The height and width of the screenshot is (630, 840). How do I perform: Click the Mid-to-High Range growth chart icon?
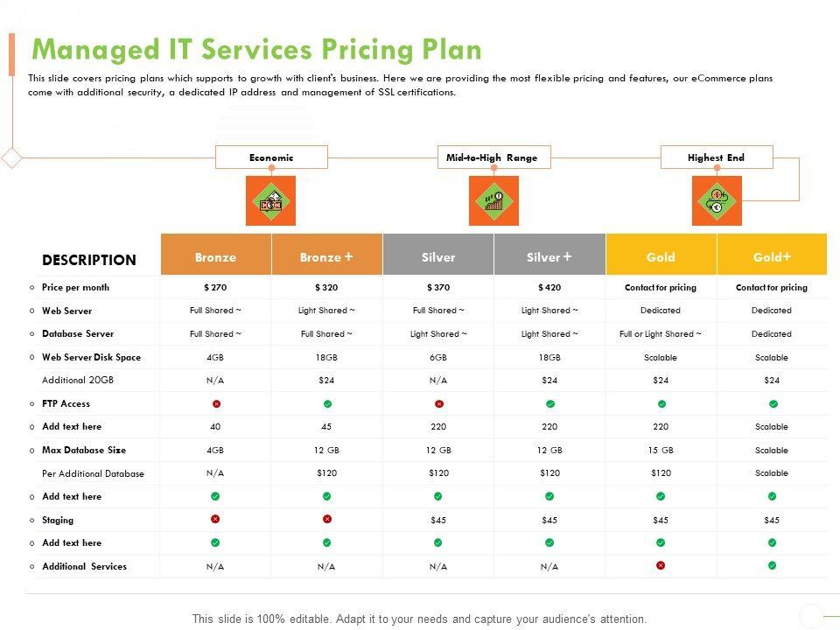493,201
